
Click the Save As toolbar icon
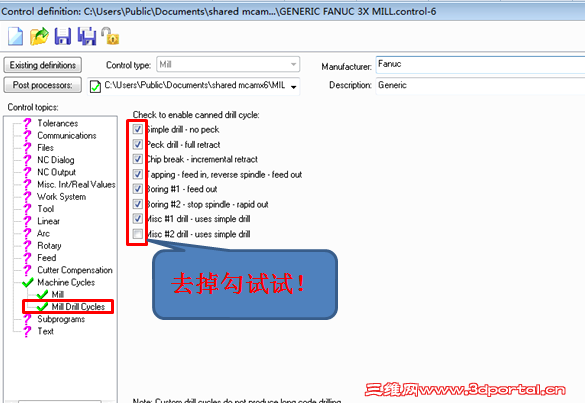[87, 37]
